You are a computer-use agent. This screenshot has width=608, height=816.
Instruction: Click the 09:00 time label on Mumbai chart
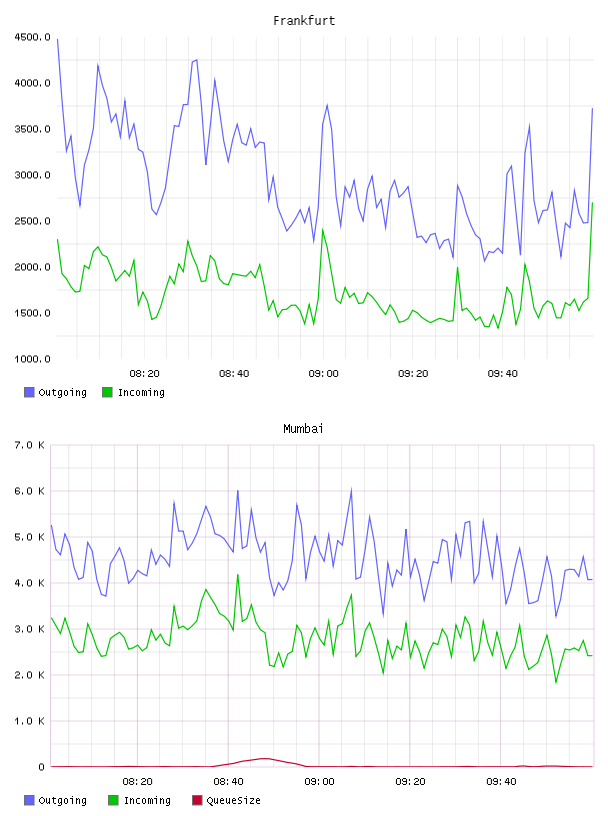[319, 782]
